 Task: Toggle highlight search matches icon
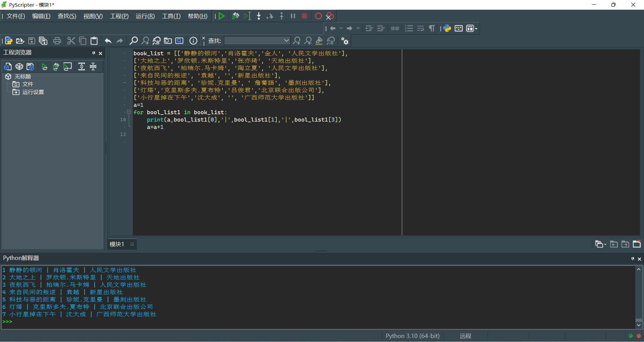pyautogui.click(x=319, y=41)
